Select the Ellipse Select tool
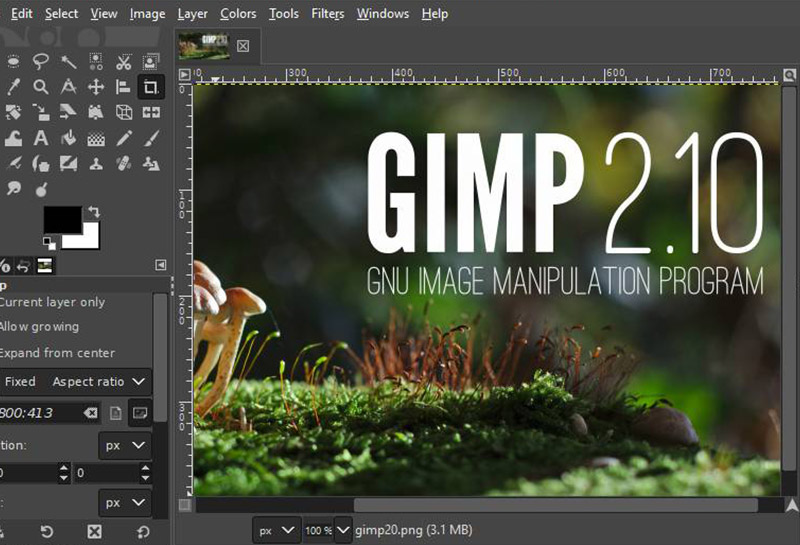This screenshot has height=545, width=800. pos(13,62)
